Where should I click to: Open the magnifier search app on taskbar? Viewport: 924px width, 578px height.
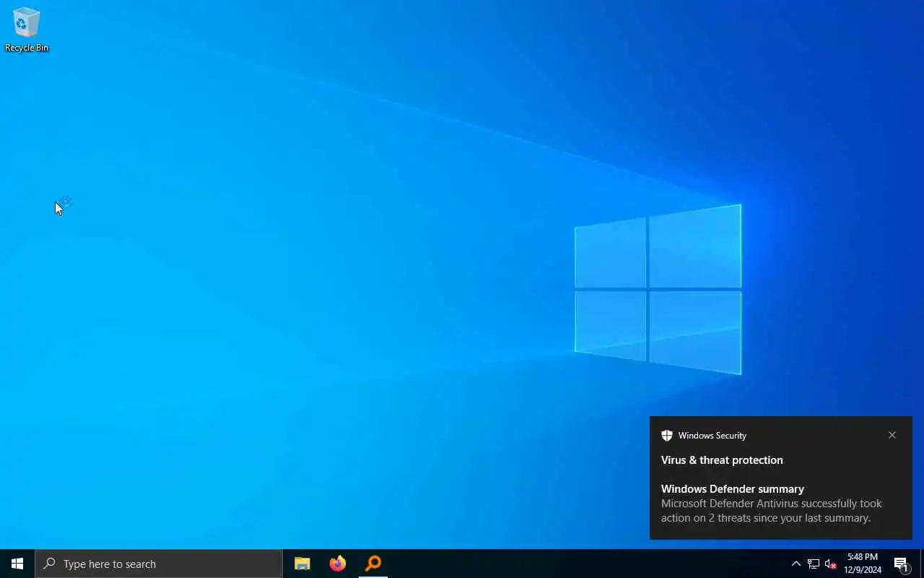pos(373,564)
